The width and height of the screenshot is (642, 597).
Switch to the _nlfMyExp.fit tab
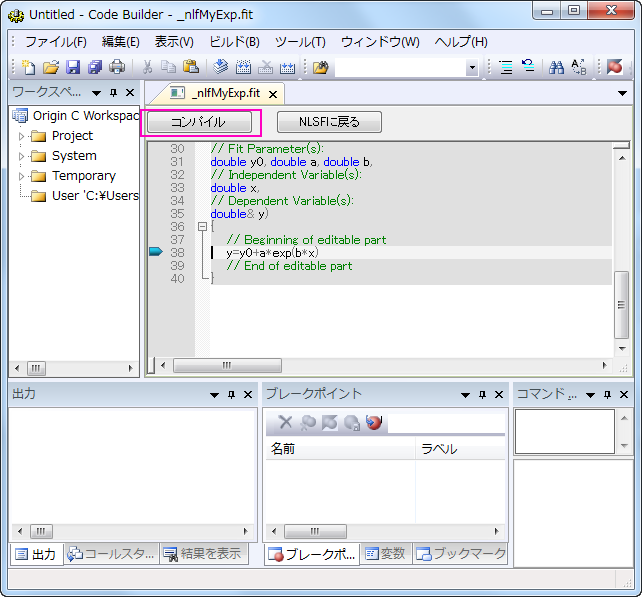(x=215, y=93)
